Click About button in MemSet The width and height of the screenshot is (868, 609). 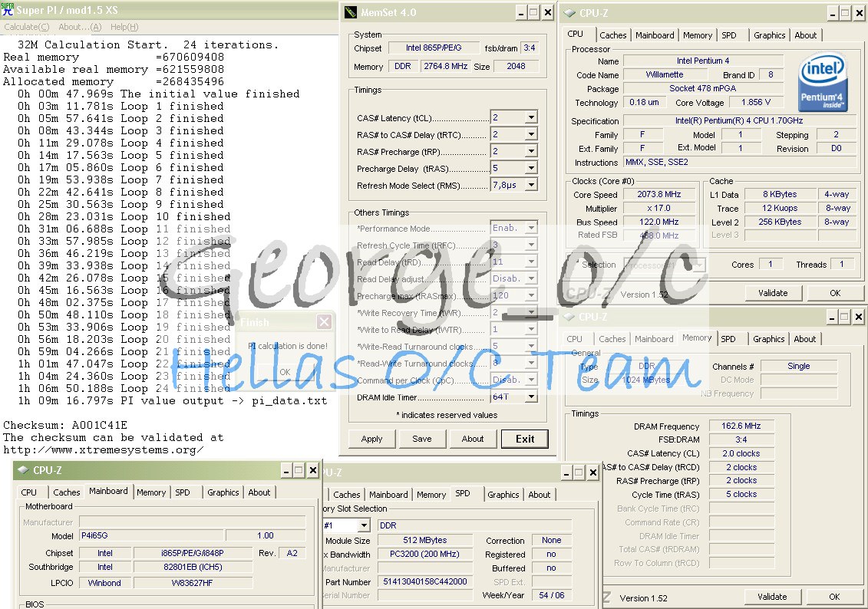473,439
